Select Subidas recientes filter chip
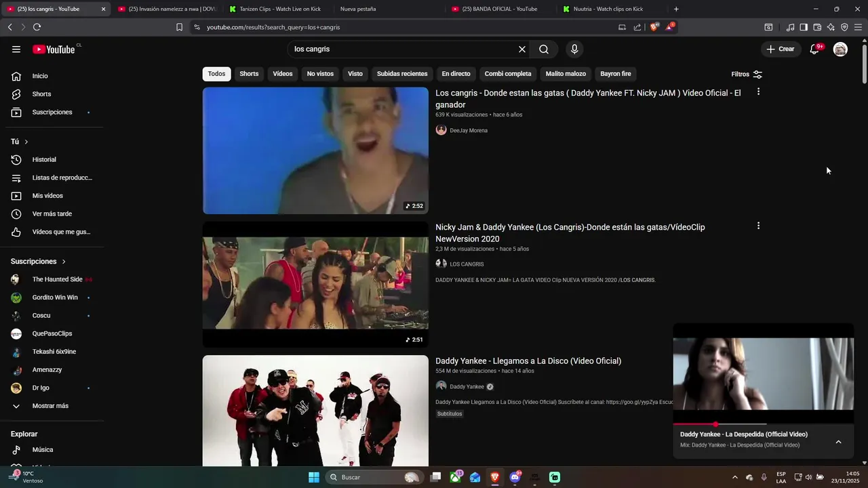The height and width of the screenshot is (488, 868). click(402, 74)
